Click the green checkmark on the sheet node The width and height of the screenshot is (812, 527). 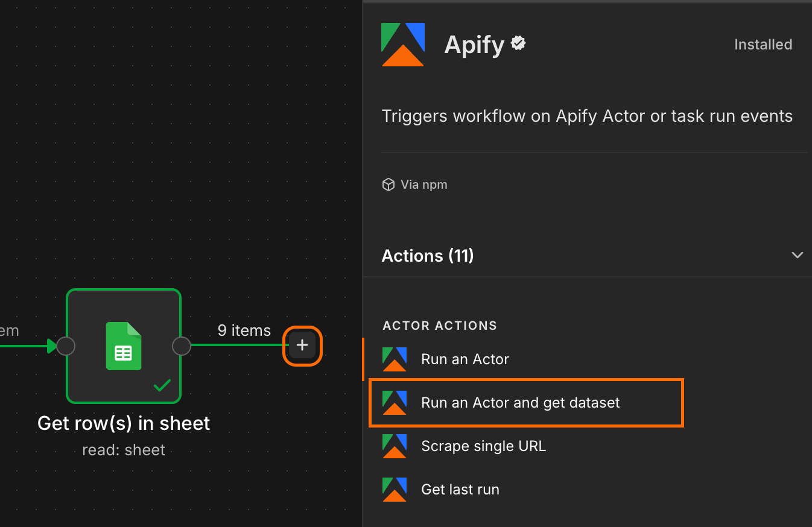[162, 385]
